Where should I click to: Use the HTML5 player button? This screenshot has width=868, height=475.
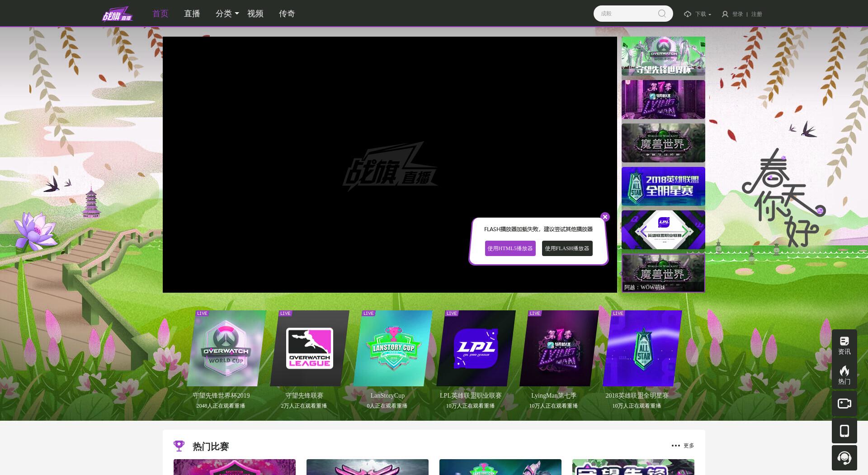pyautogui.click(x=510, y=248)
